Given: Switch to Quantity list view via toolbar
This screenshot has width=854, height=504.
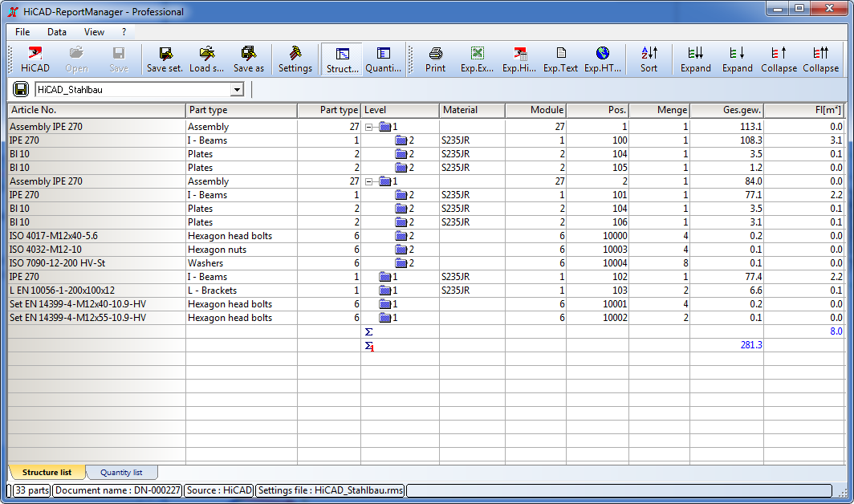Looking at the screenshot, I should 383,59.
